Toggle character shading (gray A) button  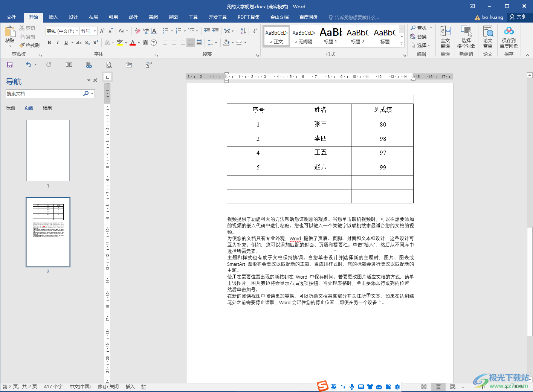click(145, 43)
